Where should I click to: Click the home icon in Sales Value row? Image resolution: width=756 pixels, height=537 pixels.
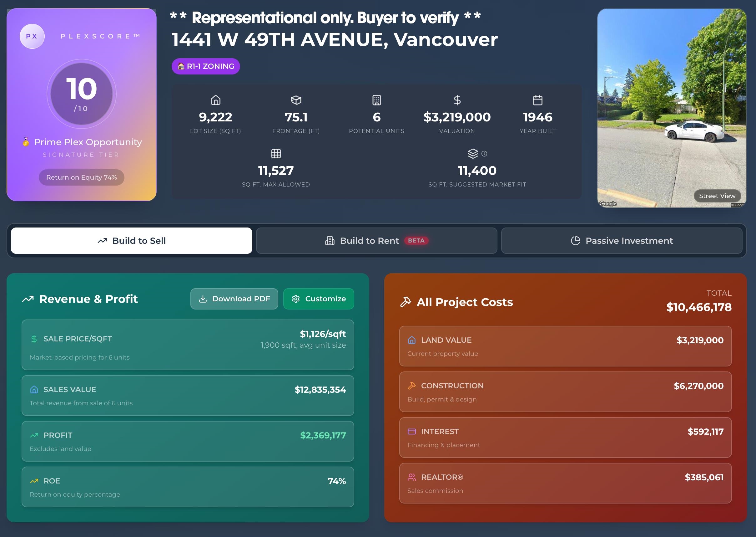34,390
